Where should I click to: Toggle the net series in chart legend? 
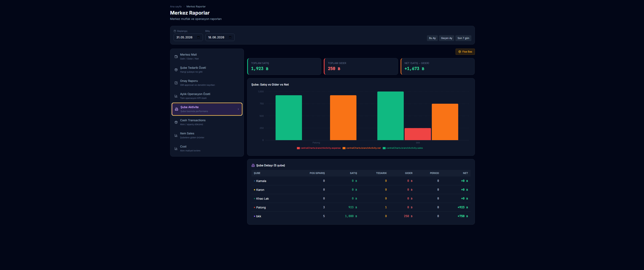click(361, 148)
